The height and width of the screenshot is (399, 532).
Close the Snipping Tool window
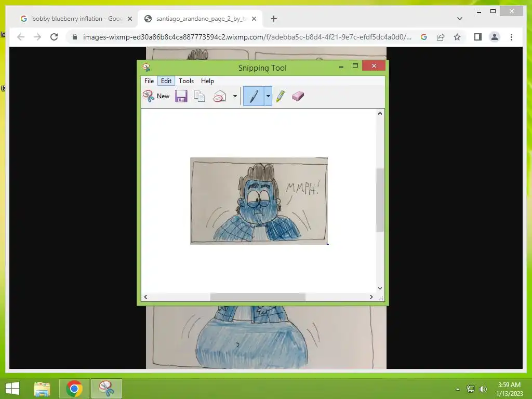click(374, 66)
